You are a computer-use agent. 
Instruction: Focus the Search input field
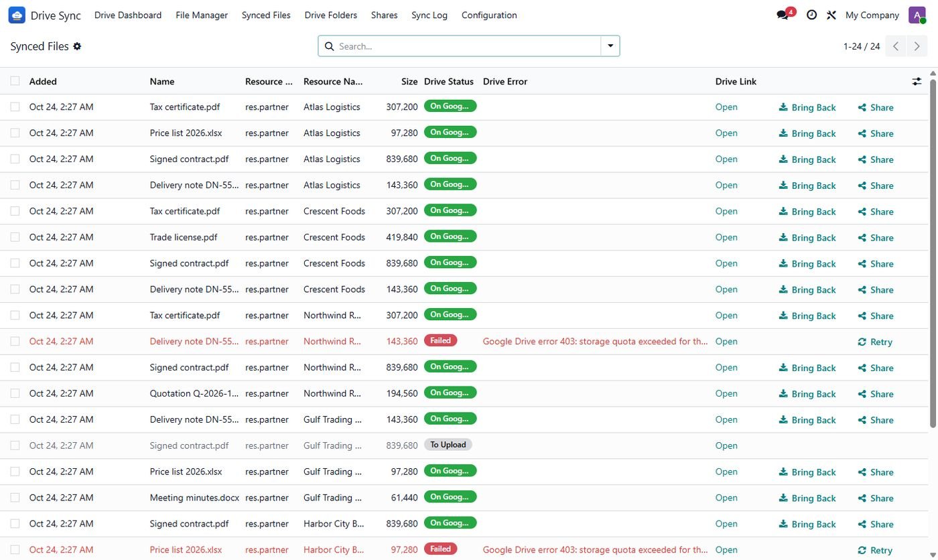(x=468, y=46)
